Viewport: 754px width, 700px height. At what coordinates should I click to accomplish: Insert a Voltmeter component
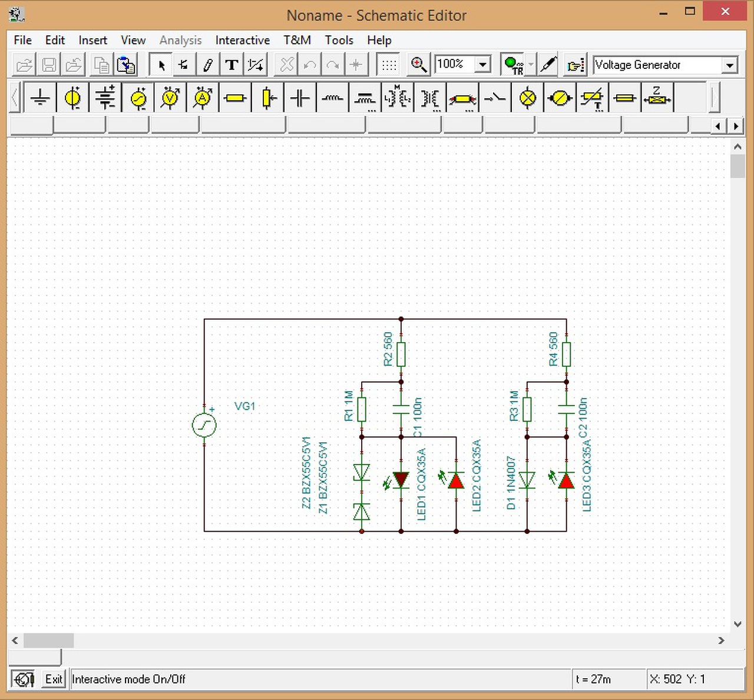171,98
